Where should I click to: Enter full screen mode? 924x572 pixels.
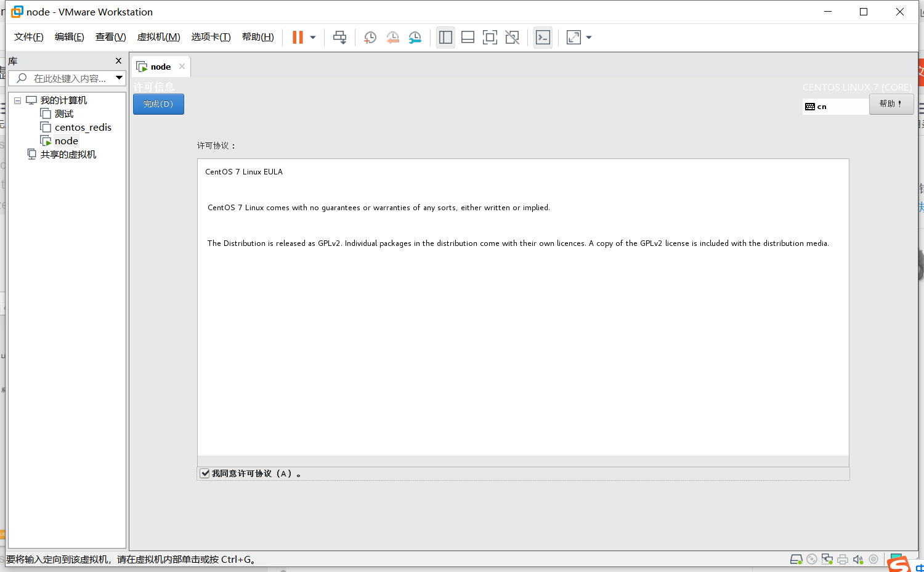pos(490,38)
